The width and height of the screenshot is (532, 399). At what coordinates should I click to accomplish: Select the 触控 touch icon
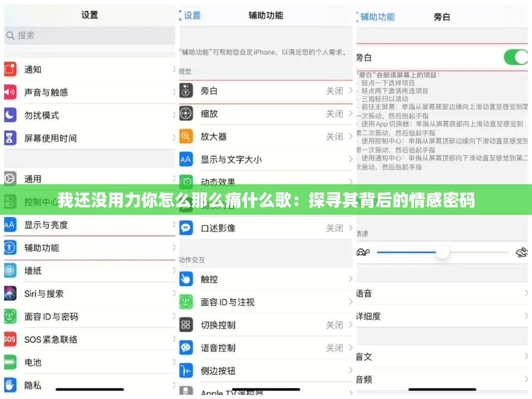click(186, 279)
